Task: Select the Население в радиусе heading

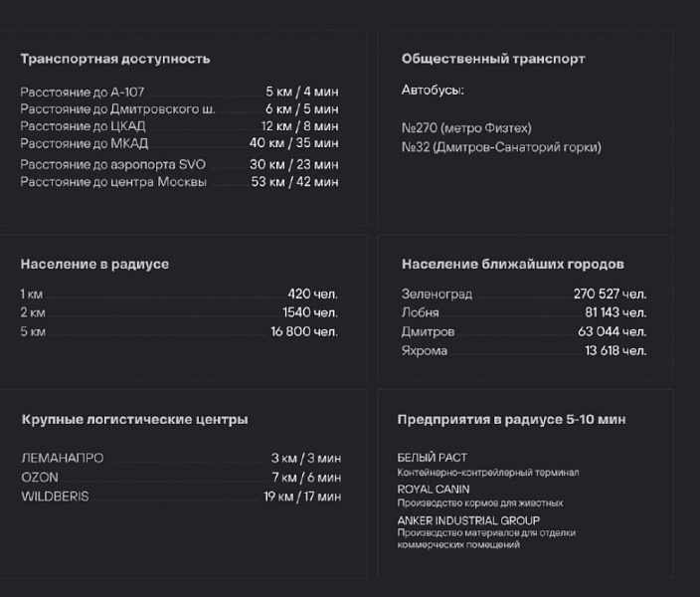Action: pos(94,264)
